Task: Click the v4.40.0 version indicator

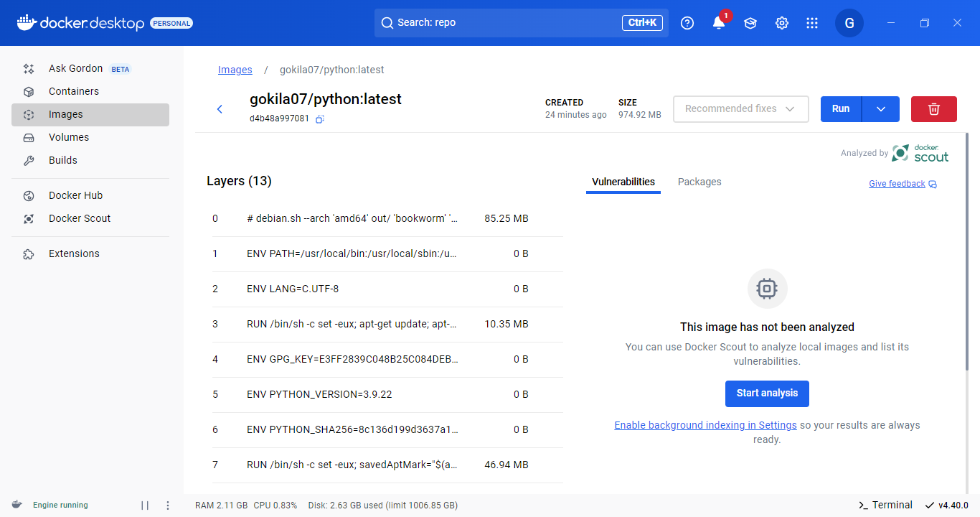Action: pos(947,505)
